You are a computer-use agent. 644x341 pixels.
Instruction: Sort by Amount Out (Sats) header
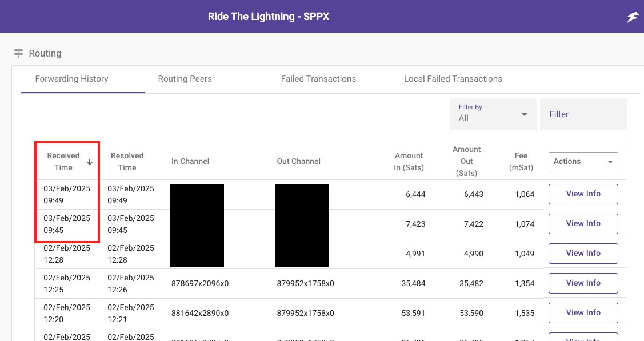coord(466,161)
